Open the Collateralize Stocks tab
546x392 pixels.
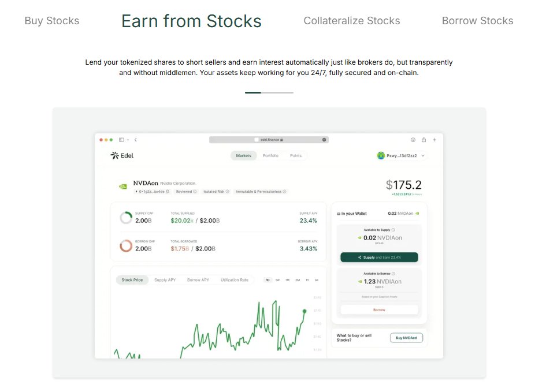(x=352, y=21)
